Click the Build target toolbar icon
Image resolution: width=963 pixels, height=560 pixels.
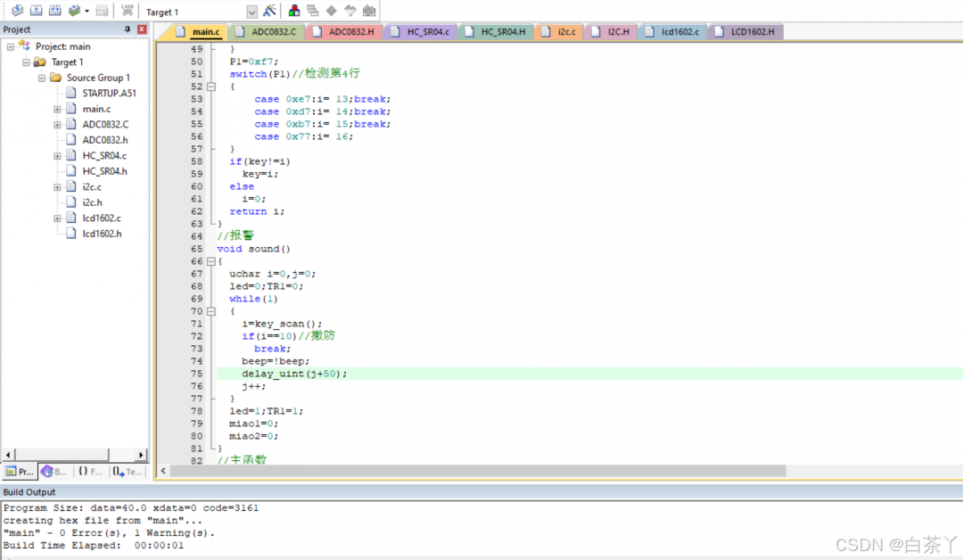coord(36,11)
